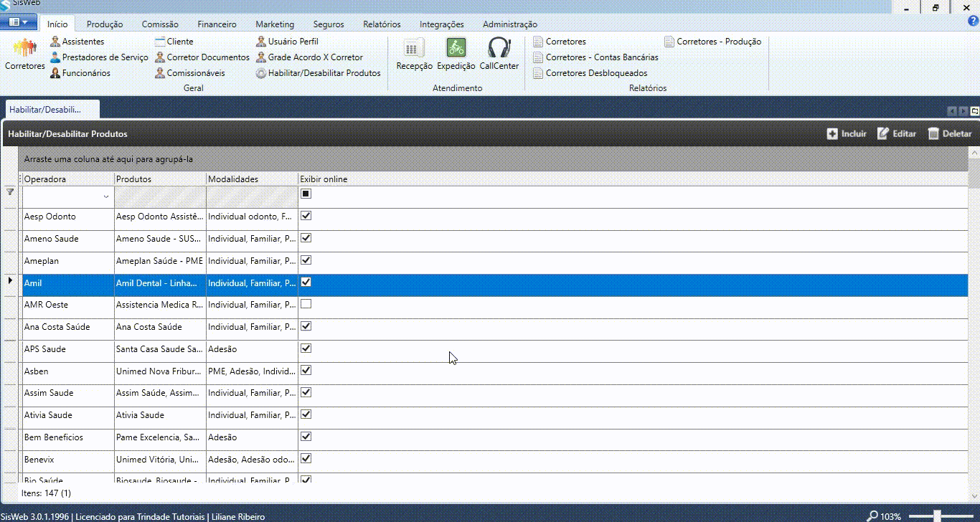This screenshot has width=980, height=522.
Task: Toggle the Exibir online filter checkbox
Action: coord(306,194)
